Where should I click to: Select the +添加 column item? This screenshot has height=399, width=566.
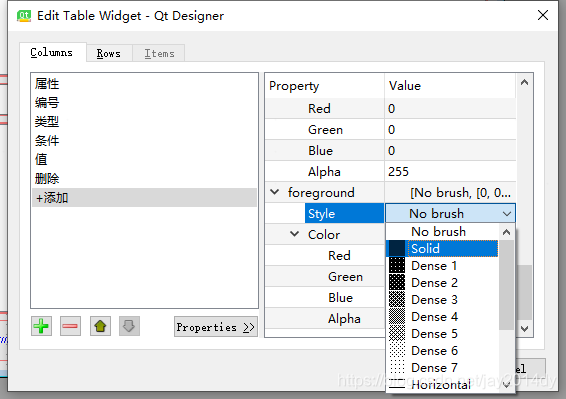click(x=144, y=198)
